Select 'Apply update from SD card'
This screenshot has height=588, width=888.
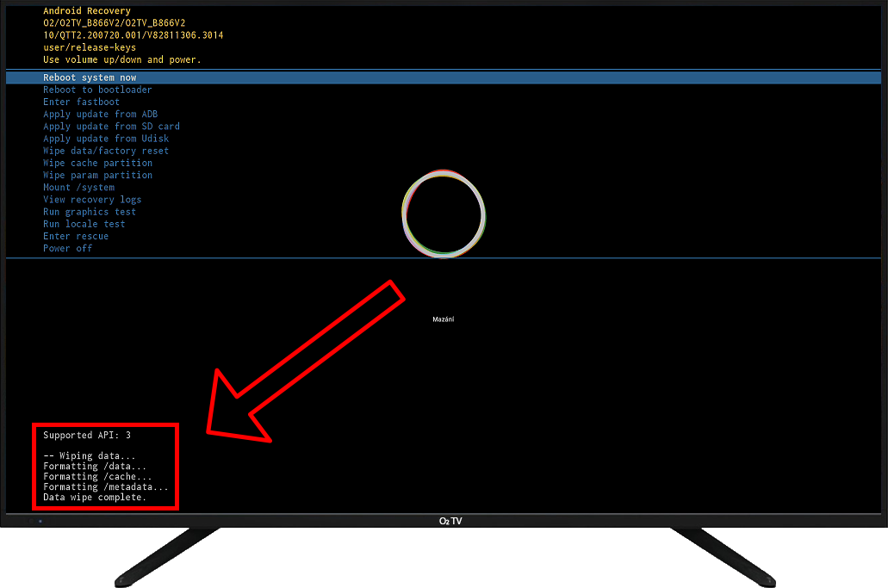pyautogui.click(x=111, y=127)
